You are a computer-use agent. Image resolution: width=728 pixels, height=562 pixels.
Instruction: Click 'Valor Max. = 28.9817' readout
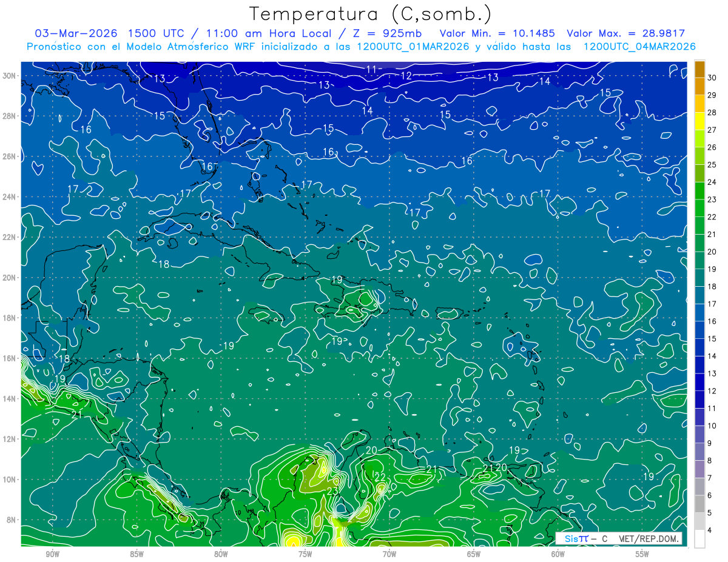[x=625, y=33]
